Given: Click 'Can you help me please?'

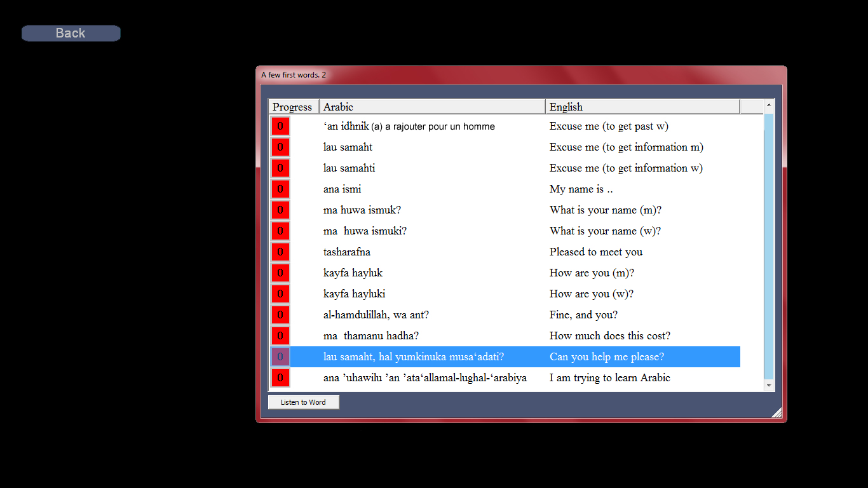Looking at the screenshot, I should (x=607, y=357).
